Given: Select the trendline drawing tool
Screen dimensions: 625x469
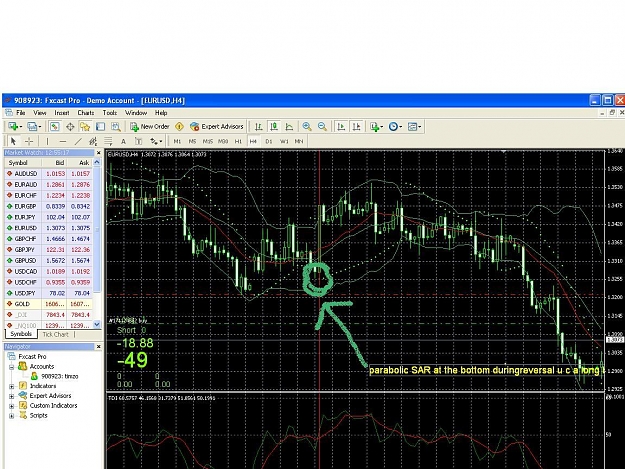Looking at the screenshot, I should tap(78, 141).
